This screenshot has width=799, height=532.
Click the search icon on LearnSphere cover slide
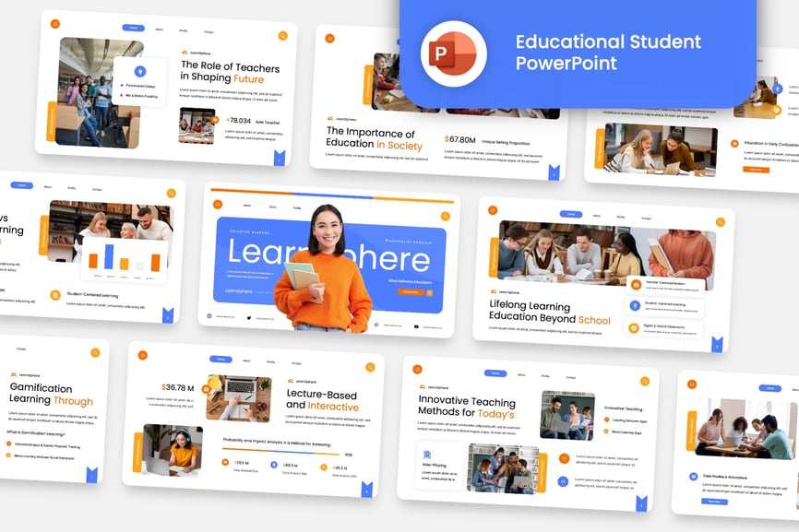coord(446,216)
